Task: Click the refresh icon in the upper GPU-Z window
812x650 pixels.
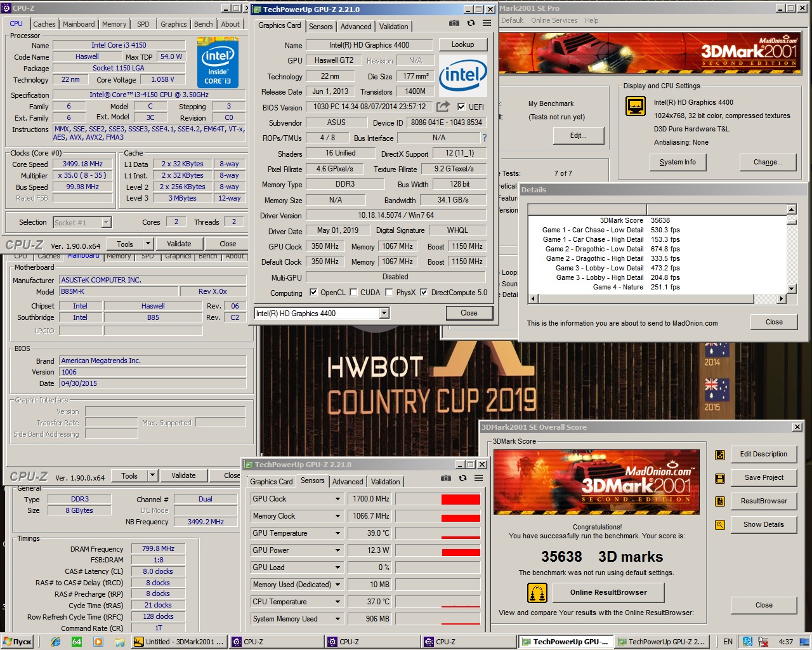Action: pyautogui.click(x=471, y=23)
